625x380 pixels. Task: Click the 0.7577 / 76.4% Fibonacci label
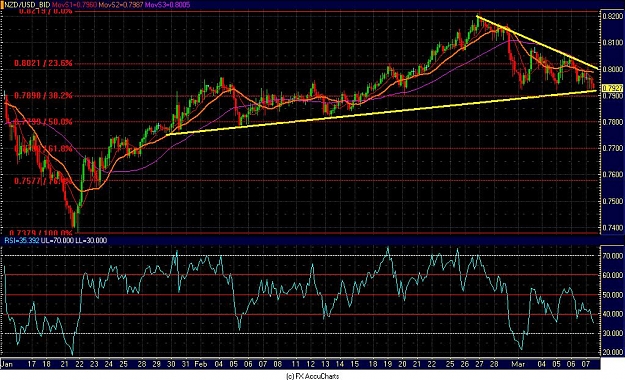[x=43, y=181]
